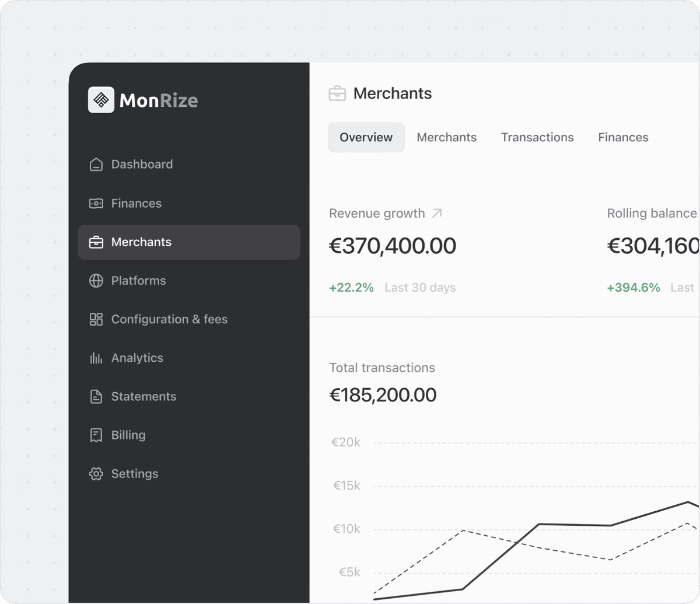The height and width of the screenshot is (604, 700).
Task: Open the Statements page from the sidebar
Action: [x=143, y=396]
